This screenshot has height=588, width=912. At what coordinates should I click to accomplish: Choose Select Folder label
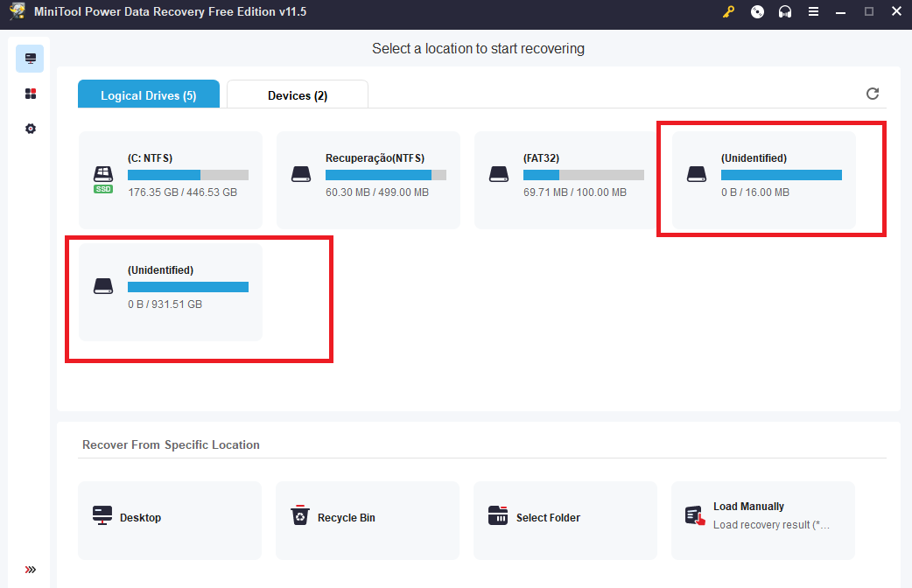[548, 518]
